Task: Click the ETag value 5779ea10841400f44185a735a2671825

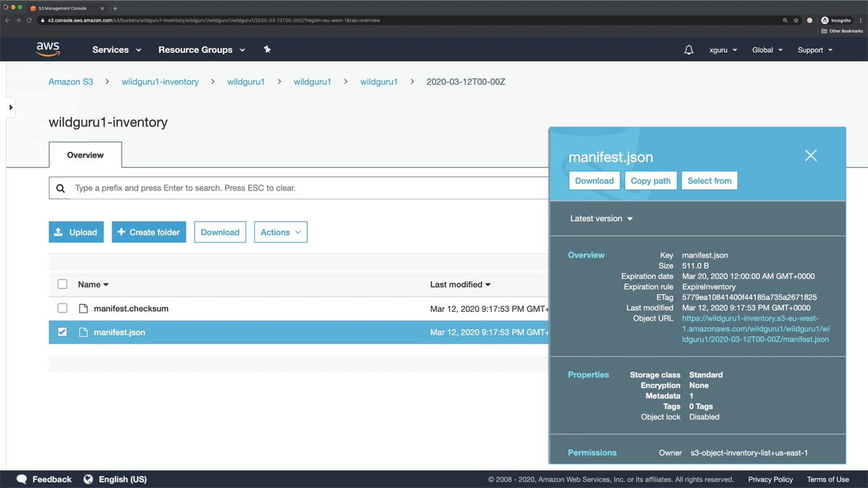Action: [x=749, y=298]
